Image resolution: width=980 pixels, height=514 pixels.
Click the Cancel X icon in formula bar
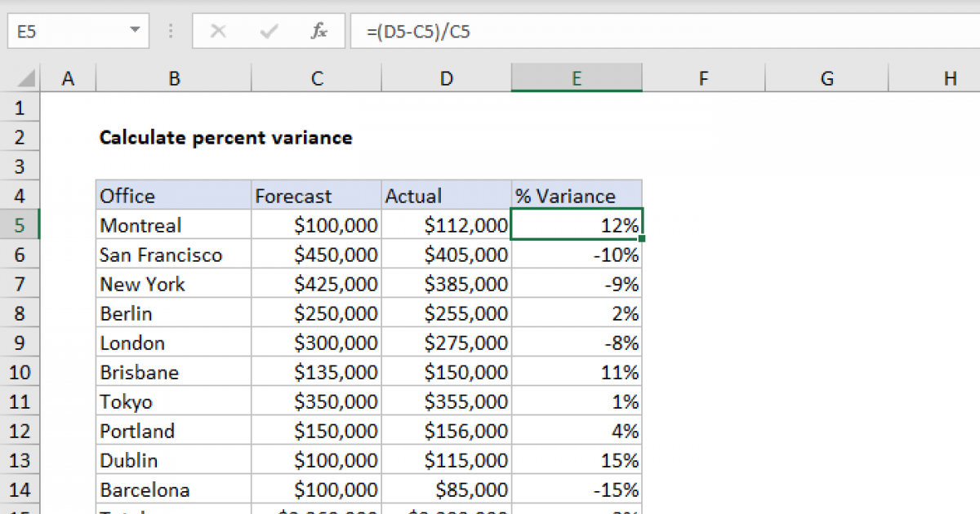coord(218,32)
